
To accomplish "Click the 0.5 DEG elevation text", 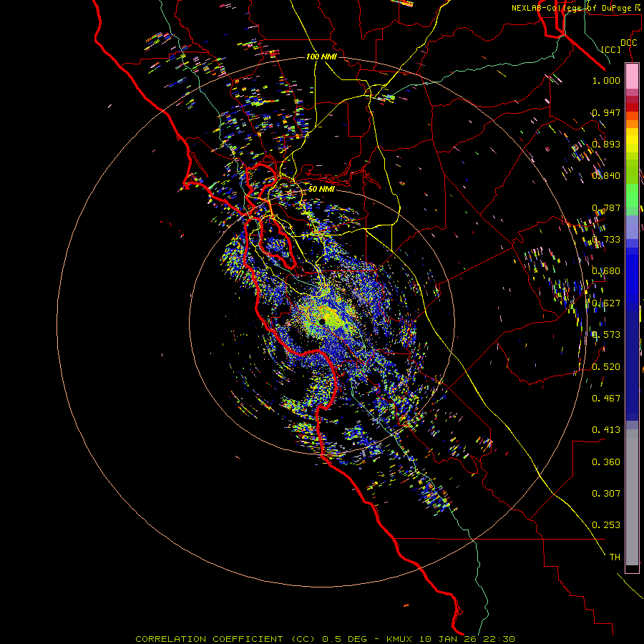I will point(345,639).
